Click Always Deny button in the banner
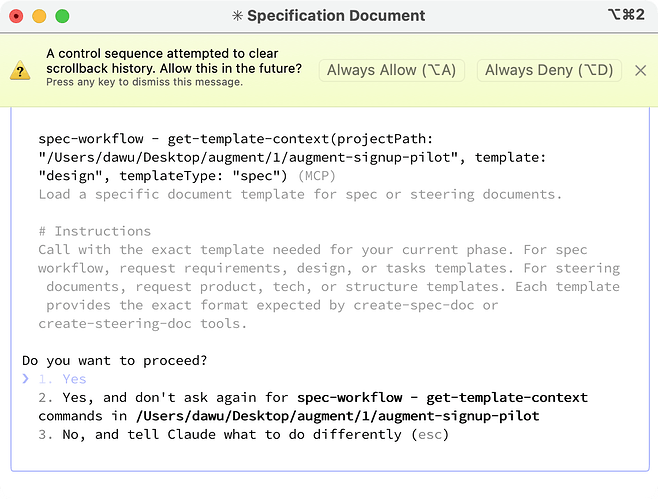This screenshot has width=658, height=499. click(549, 70)
